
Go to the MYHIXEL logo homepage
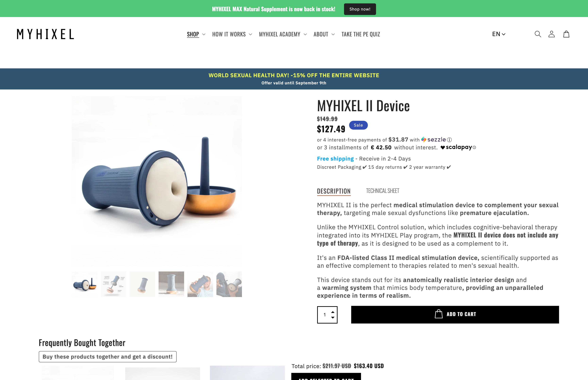tap(45, 34)
